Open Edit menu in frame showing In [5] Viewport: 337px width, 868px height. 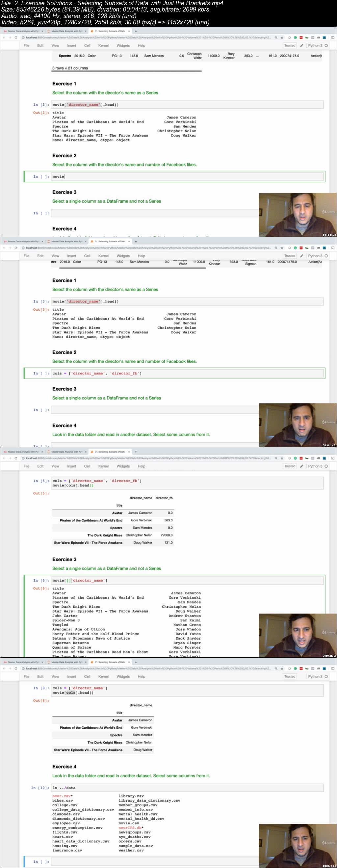pos(40,466)
